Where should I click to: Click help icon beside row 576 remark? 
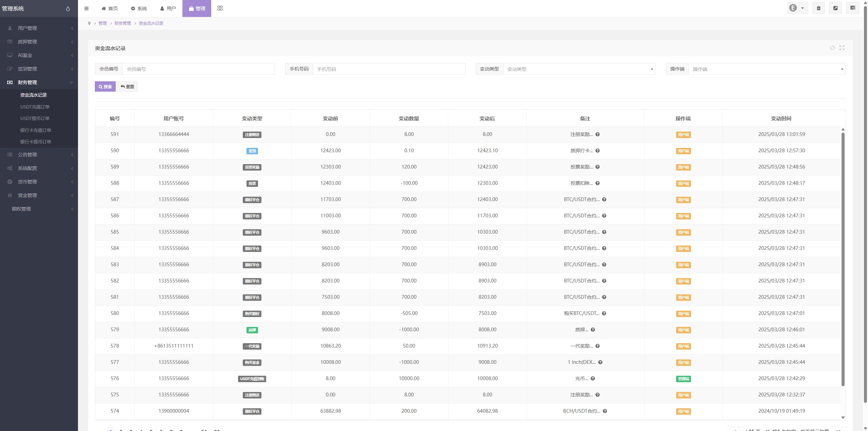pos(593,378)
